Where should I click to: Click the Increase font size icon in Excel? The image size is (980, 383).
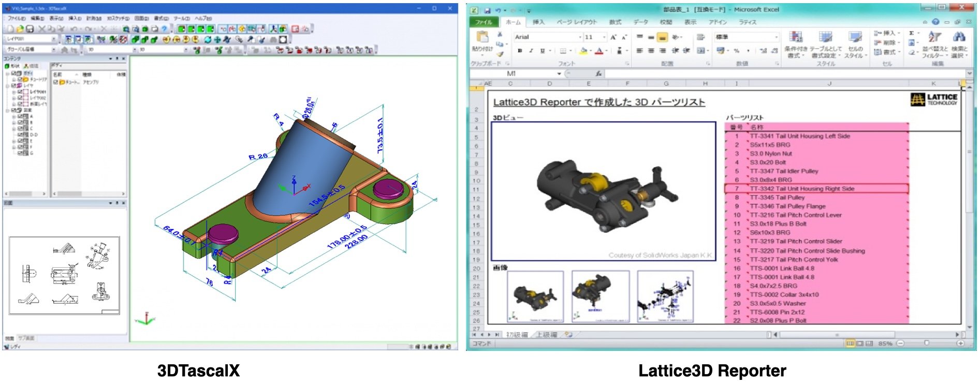tap(613, 37)
